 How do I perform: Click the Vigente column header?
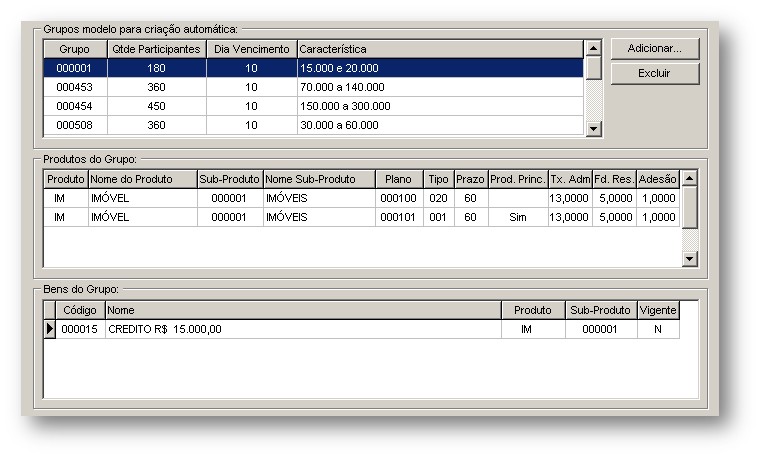point(658,310)
